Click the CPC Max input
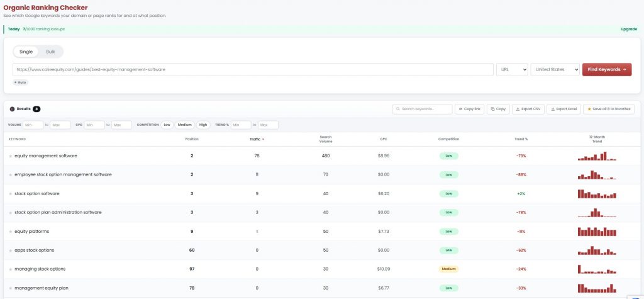The image size is (644, 299). [121, 125]
